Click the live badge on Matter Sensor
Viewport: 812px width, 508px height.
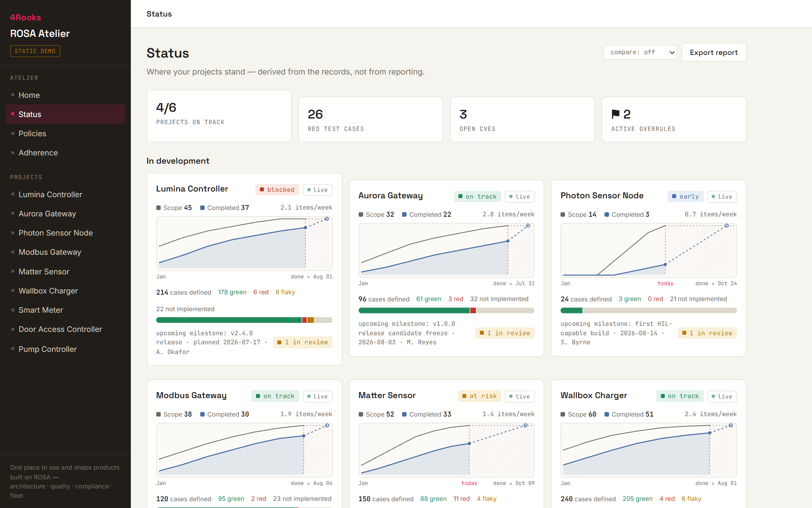[x=520, y=396]
